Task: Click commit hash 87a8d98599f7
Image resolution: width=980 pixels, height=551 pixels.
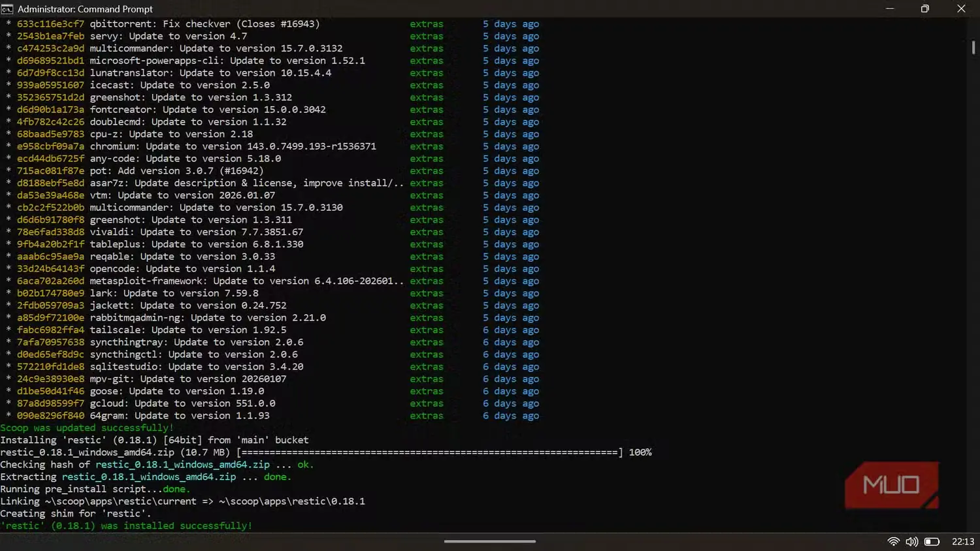Action: pyautogui.click(x=50, y=403)
